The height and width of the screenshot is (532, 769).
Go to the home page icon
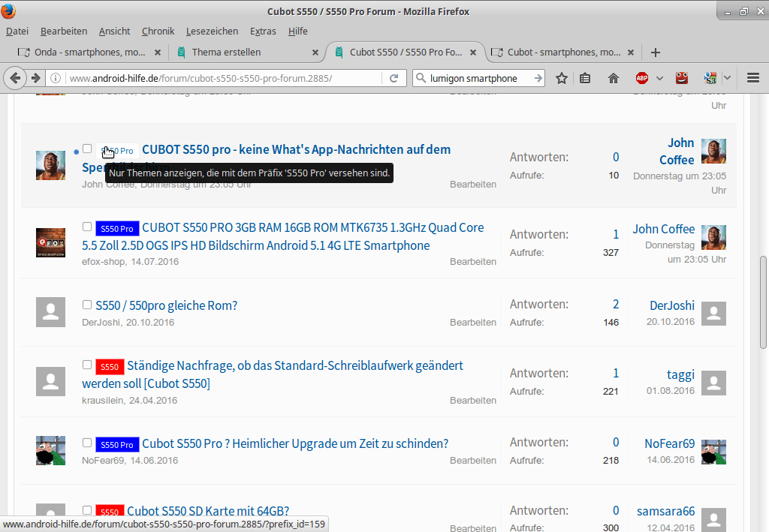614,78
